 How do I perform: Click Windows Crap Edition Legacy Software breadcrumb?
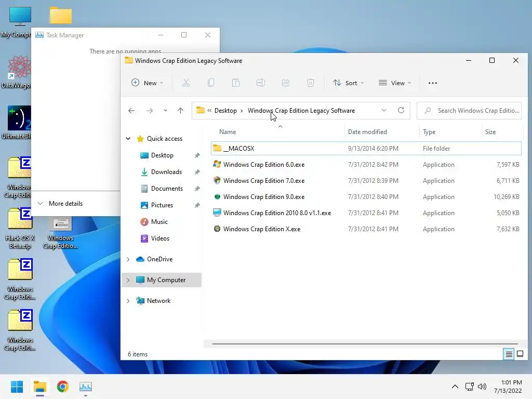pyautogui.click(x=301, y=111)
